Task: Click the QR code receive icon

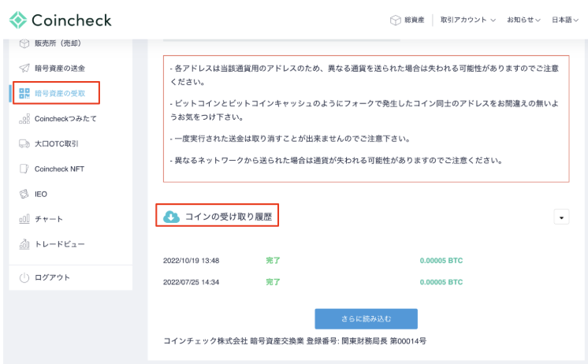Action: 24,94
